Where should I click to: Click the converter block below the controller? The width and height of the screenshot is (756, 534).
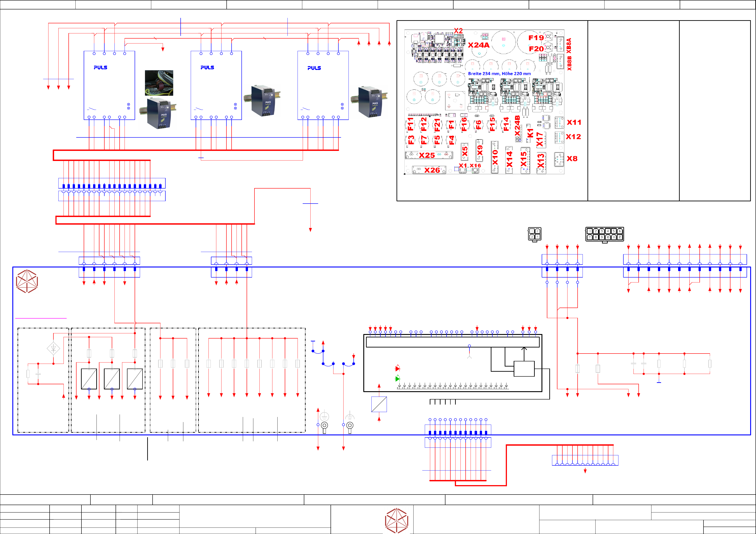pyautogui.click(x=379, y=404)
